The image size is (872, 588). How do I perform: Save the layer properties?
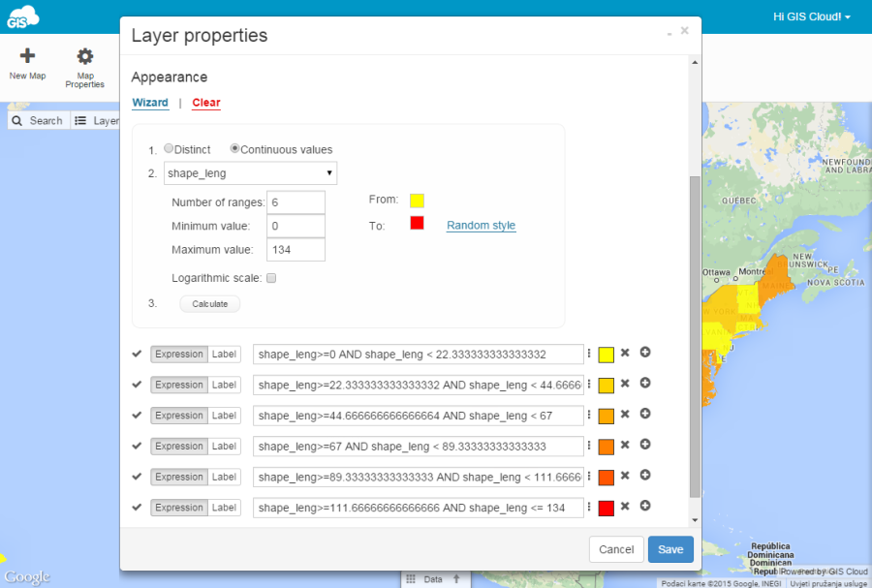pos(670,549)
